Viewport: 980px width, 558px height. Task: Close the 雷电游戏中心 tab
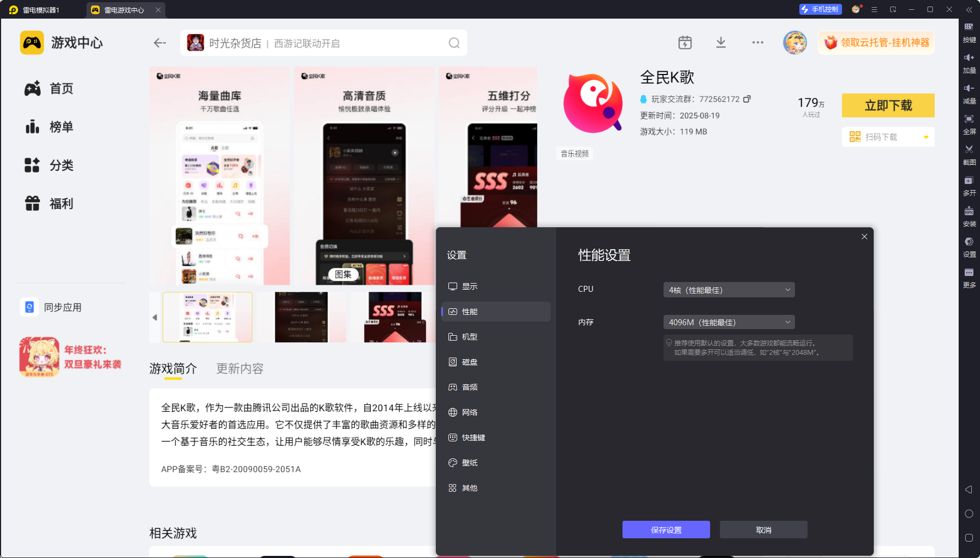click(158, 10)
